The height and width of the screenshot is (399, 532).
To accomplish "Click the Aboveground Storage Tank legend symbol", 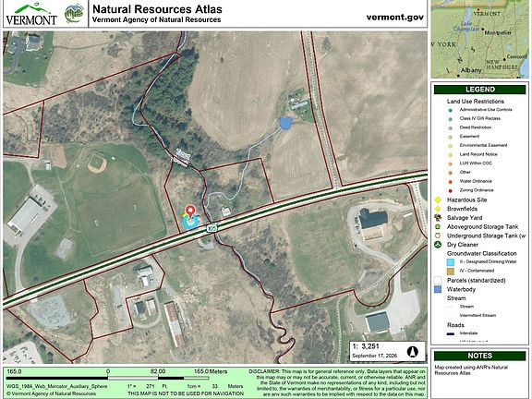I will click(x=438, y=226).
